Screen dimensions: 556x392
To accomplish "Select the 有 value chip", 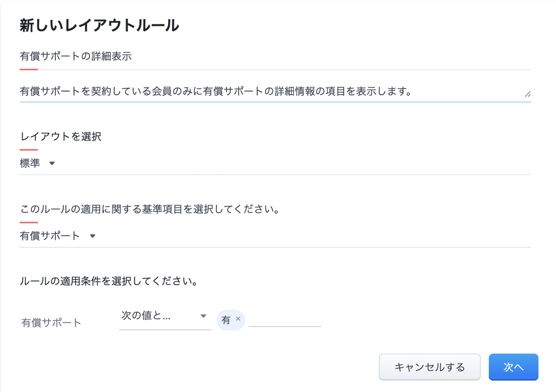I will click(x=226, y=320).
